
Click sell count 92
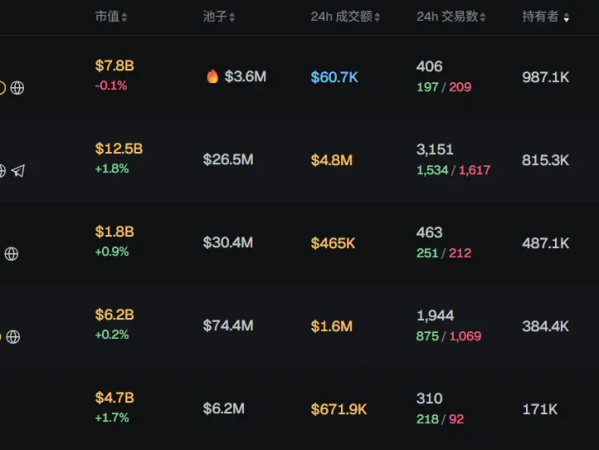pyautogui.click(x=457, y=419)
